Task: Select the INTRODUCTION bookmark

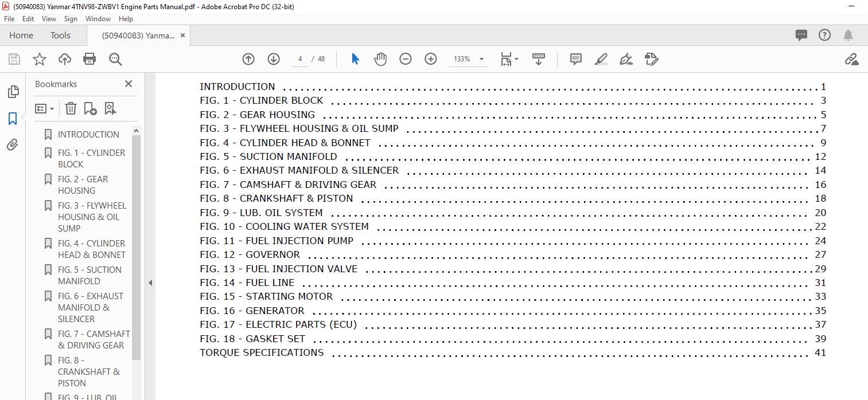Action: pos(88,134)
